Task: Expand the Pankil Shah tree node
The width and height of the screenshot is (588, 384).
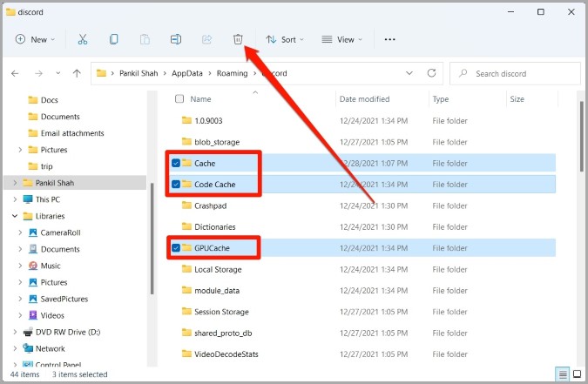Action: [x=15, y=183]
